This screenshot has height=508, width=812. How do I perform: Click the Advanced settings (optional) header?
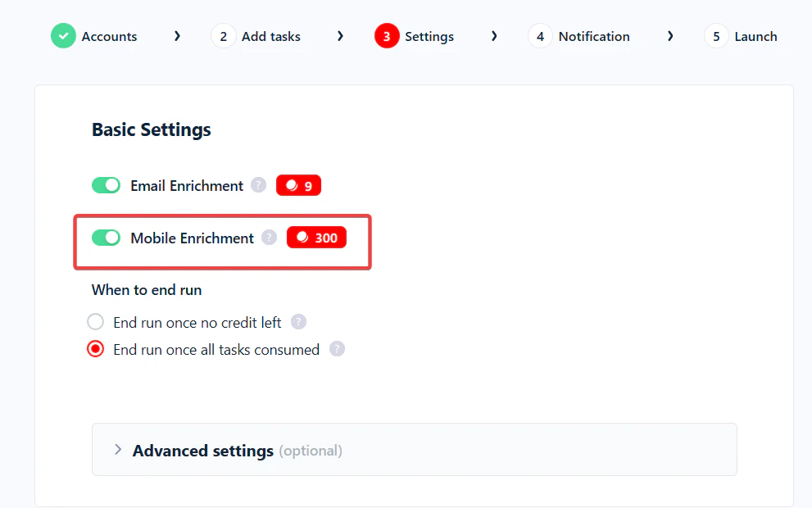point(415,450)
